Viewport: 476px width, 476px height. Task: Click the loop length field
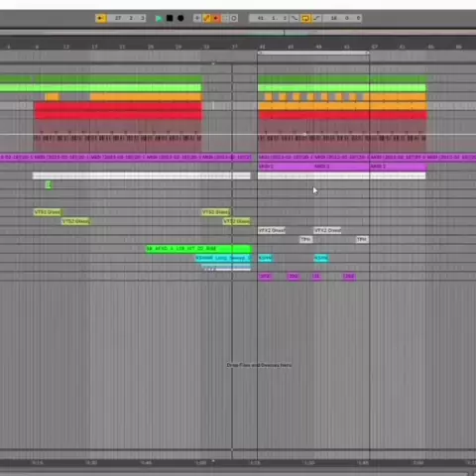343,18
